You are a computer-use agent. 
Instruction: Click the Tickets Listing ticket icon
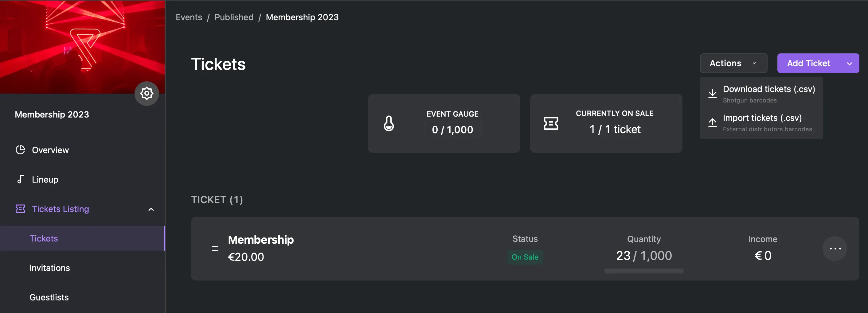pyautogui.click(x=20, y=209)
